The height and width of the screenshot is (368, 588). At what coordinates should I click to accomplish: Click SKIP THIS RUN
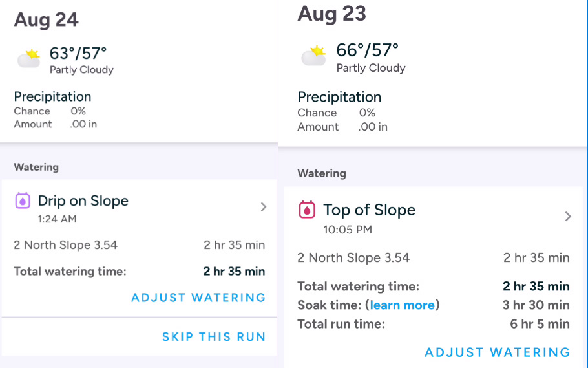[x=214, y=336]
